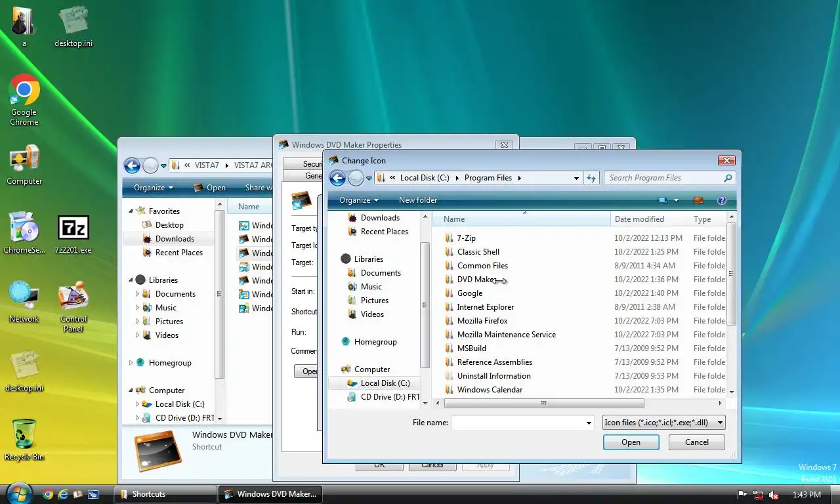
Task: Select Recent Places in dialog navigation pane
Action: click(384, 232)
